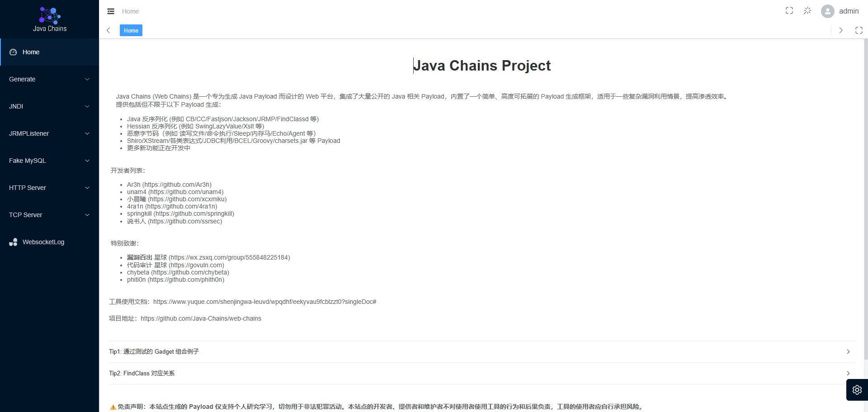Click the WebsocketLog icon in the sidebar
The image size is (868, 412).
(x=13, y=242)
